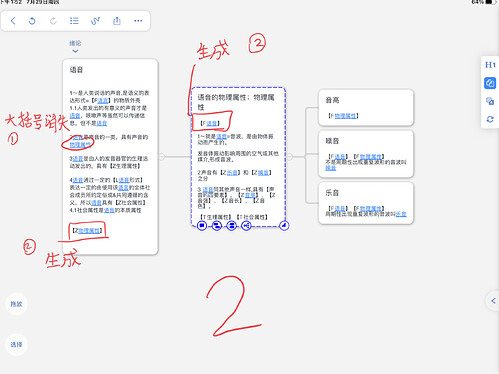
Task: Open the three-dots more menu
Action: (138, 21)
